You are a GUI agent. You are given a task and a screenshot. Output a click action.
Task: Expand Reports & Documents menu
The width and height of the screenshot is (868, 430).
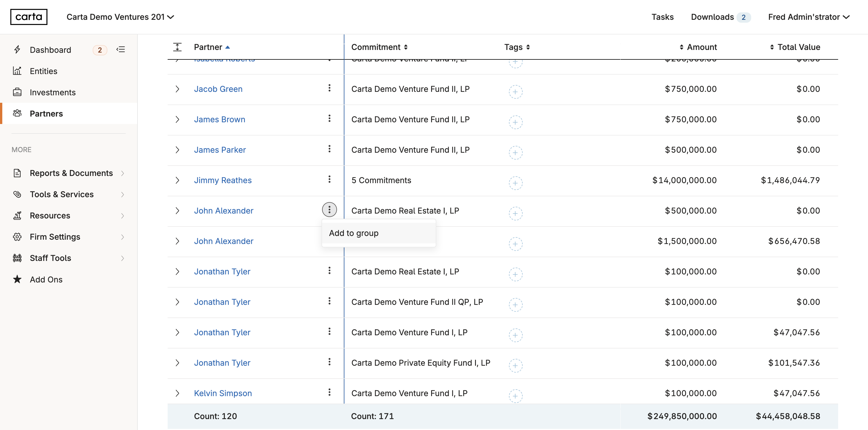click(x=69, y=173)
